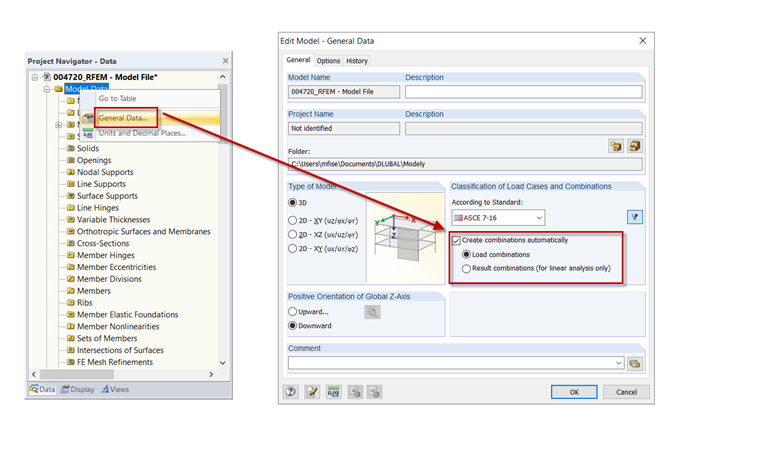Open the Display tab in Project Navigator
Screen dimensions: 760x454
[x=78, y=389]
